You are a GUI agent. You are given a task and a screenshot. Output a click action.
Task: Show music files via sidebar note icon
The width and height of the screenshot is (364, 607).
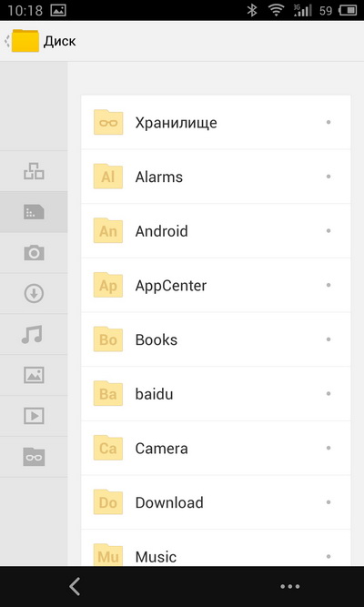[x=32, y=335]
